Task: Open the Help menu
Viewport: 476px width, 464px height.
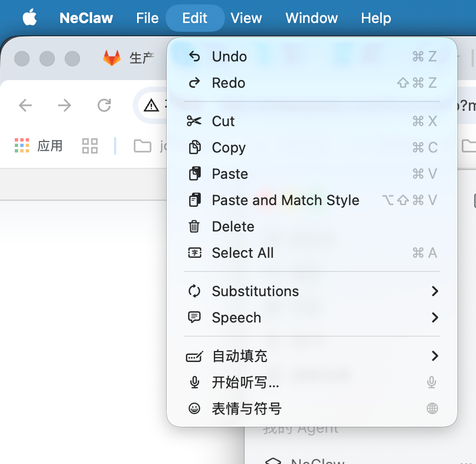Action: point(376,18)
